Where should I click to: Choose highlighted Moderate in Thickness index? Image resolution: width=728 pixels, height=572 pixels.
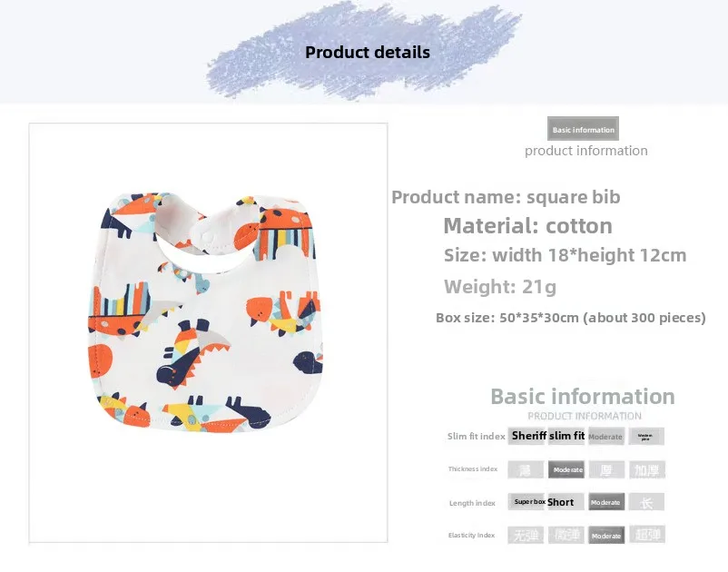click(566, 469)
